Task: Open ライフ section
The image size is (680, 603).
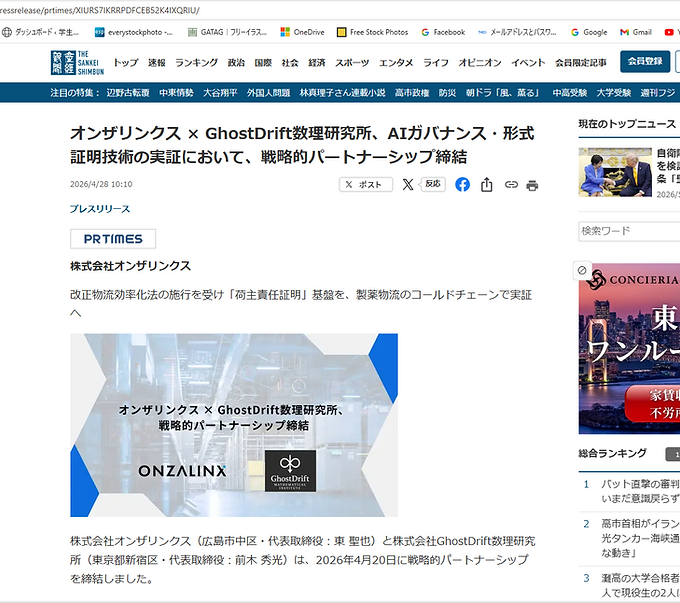Action: pos(436,63)
